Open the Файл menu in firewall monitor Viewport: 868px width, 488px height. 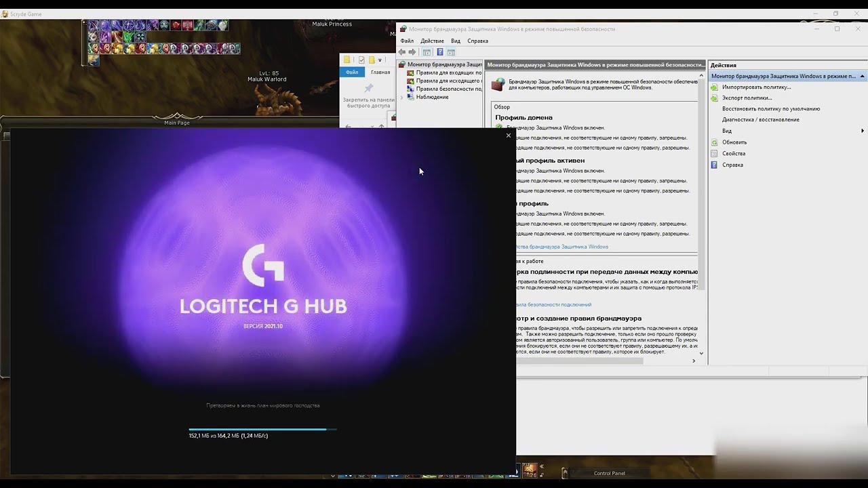tap(407, 41)
